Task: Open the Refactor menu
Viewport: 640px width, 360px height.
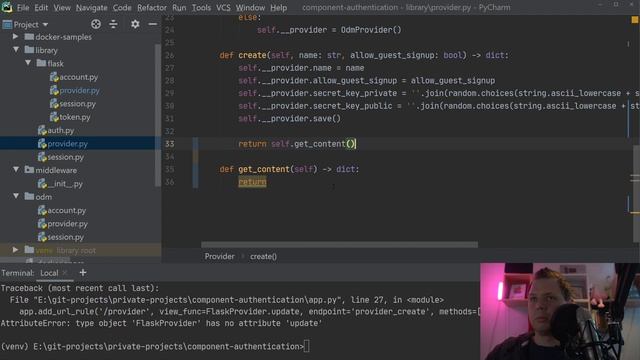Action: [151, 8]
